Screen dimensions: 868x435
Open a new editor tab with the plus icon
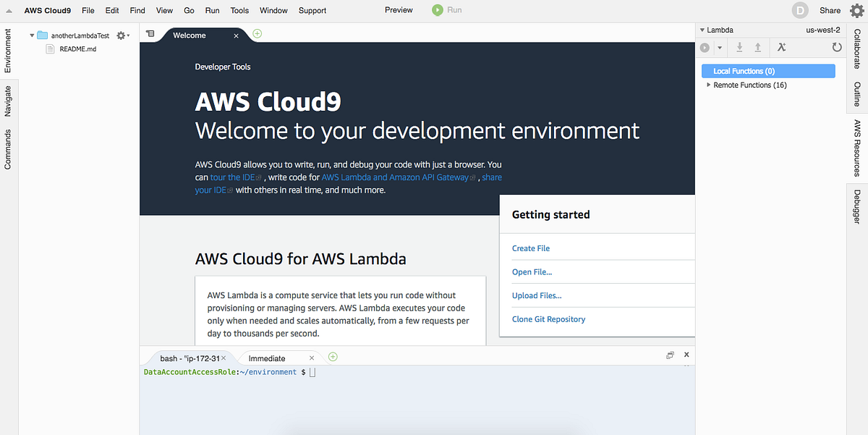[256, 33]
